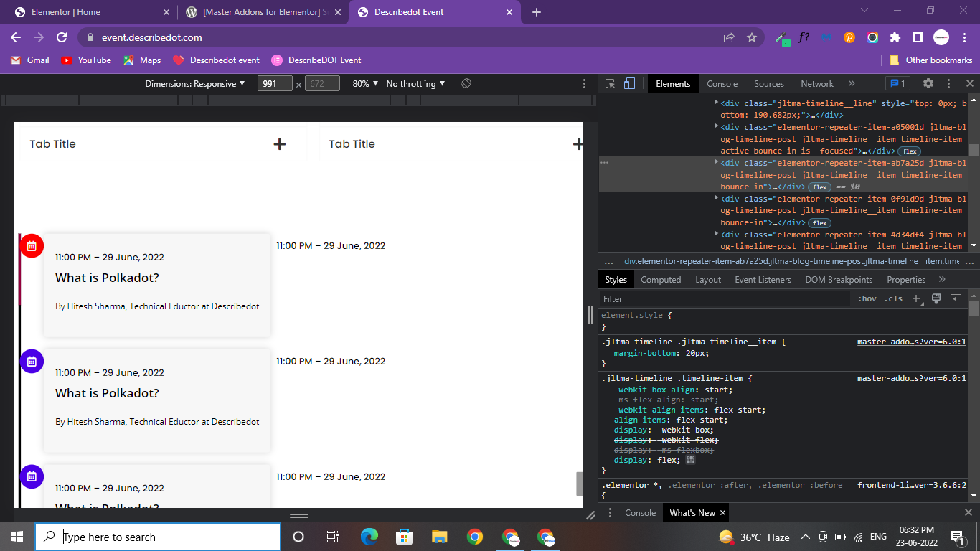980x551 pixels.
Task: Switch to the Network panel tab
Action: click(x=817, y=84)
